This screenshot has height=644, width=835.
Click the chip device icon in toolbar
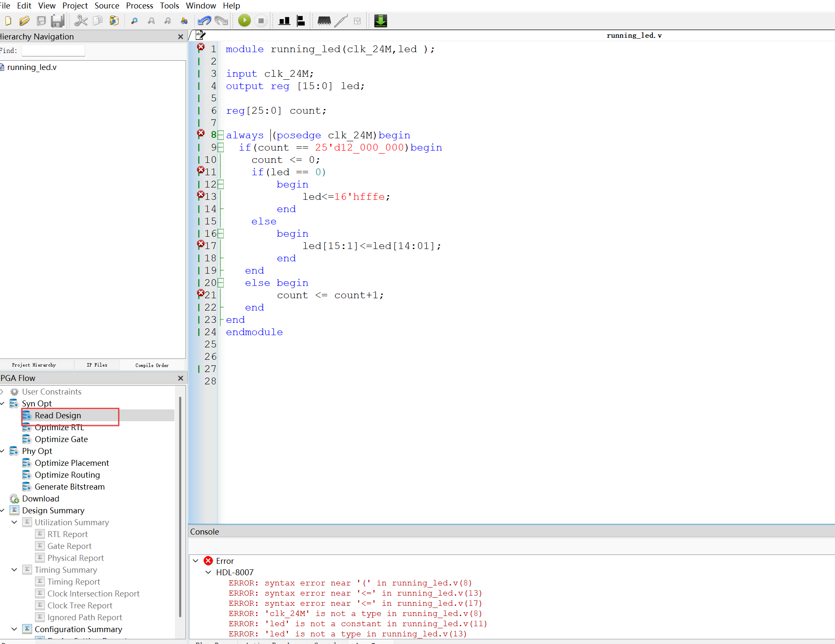coord(324,20)
